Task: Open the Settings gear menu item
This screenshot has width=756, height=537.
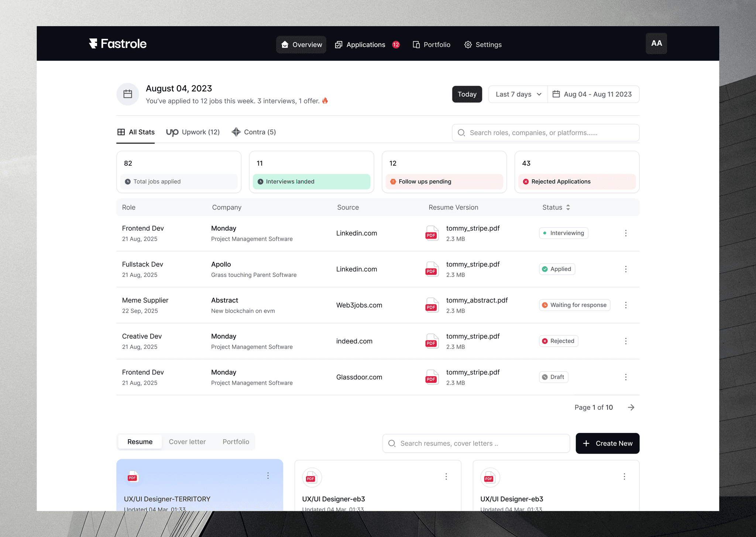Action: point(483,45)
